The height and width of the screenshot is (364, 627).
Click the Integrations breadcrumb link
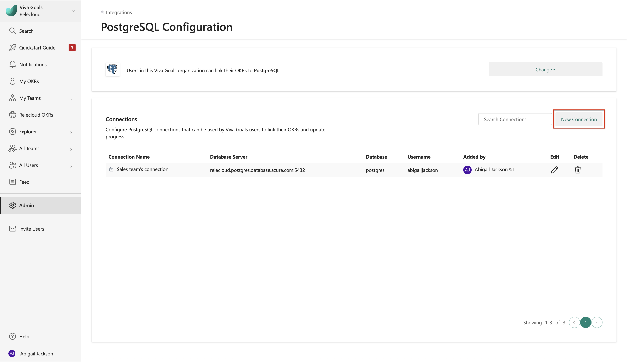pos(119,12)
